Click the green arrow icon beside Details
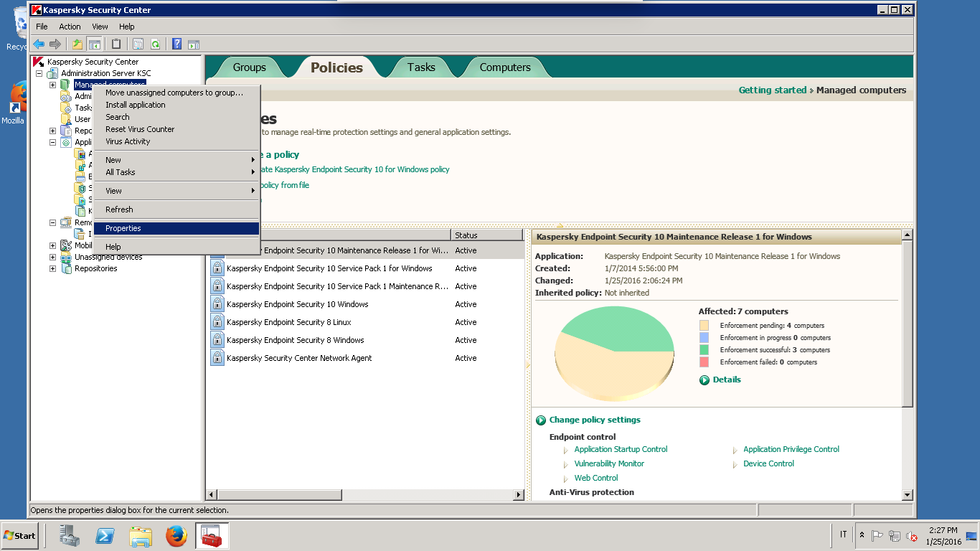980x551 pixels. [705, 380]
